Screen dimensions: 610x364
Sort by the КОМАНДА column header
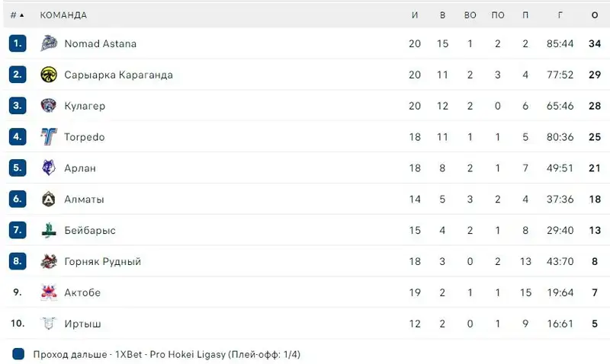(63, 14)
